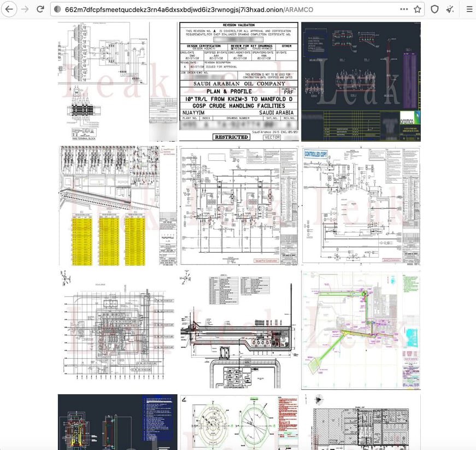
Task: Open the hatched floor plan thumbnail
Action: [x=361, y=422]
